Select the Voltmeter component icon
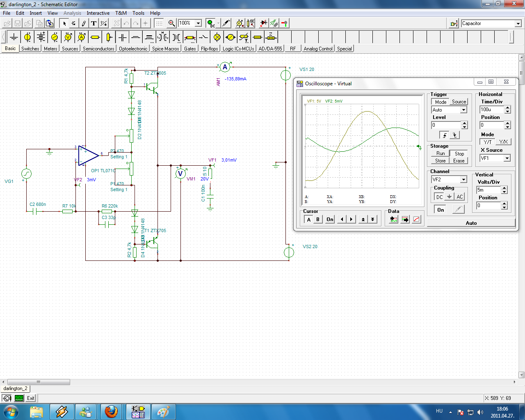 coord(68,37)
